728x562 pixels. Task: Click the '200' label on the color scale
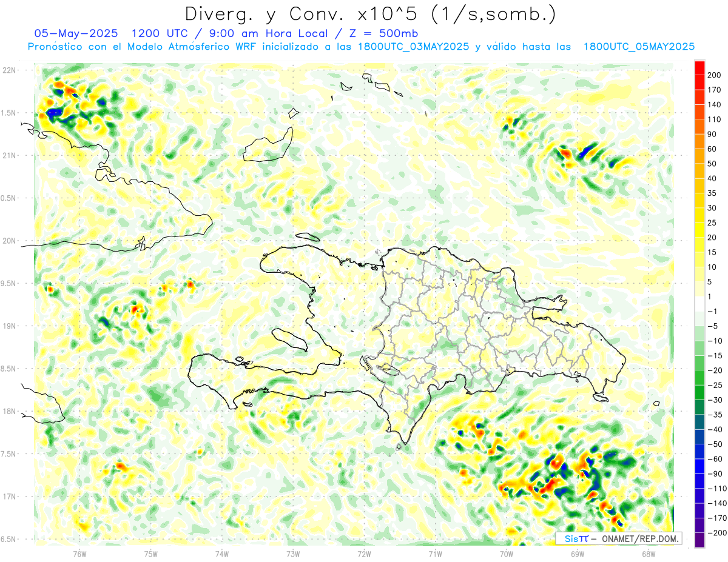coord(714,75)
